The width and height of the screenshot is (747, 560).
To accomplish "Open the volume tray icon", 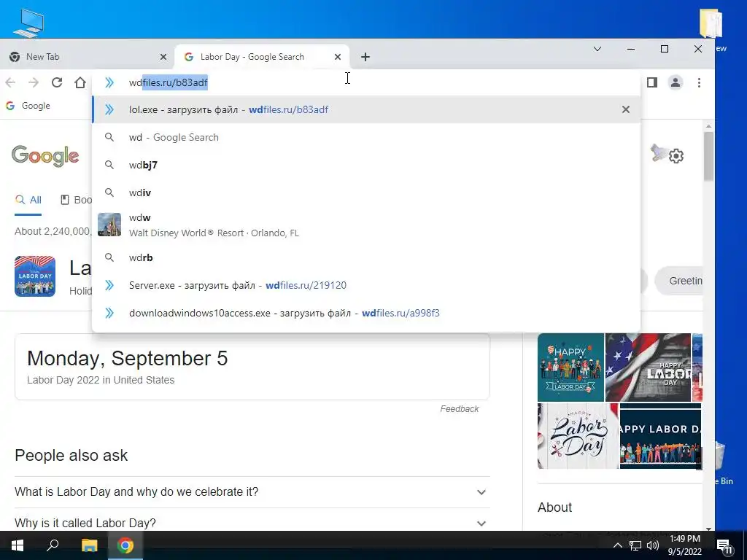I will click(x=653, y=545).
